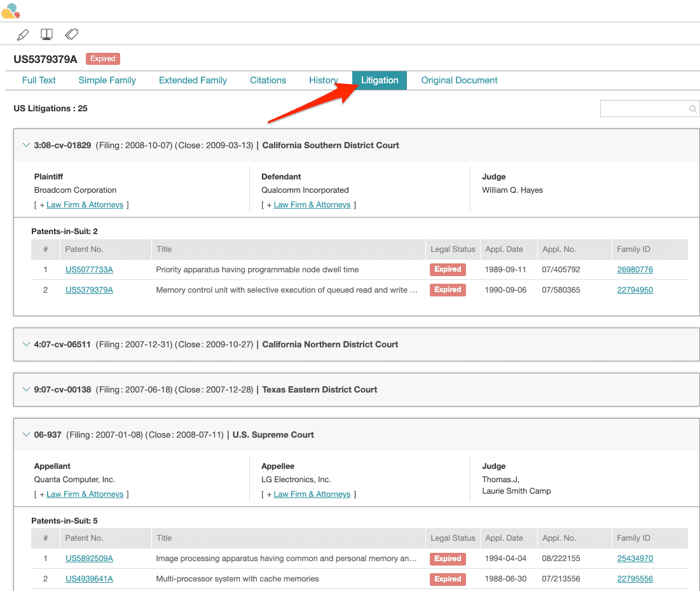Viewport: 700px width, 591px height.
Task: Select text 'US Litigations : 25'
Action: click(50, 109)
